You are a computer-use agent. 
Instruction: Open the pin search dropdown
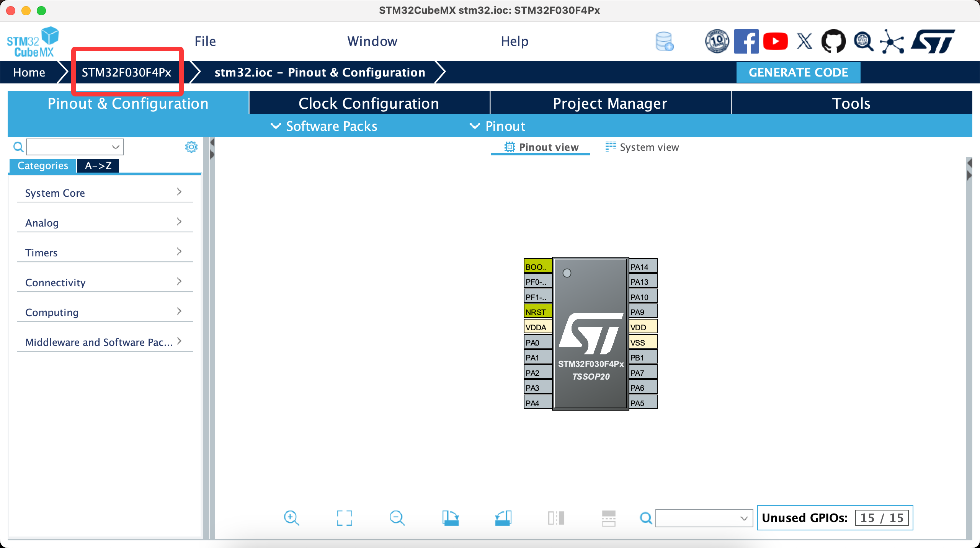coord(704,518)
